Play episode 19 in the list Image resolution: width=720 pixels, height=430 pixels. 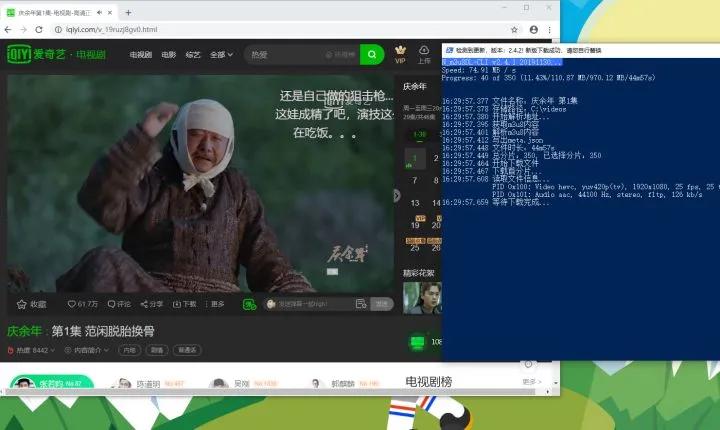[415, 225]
